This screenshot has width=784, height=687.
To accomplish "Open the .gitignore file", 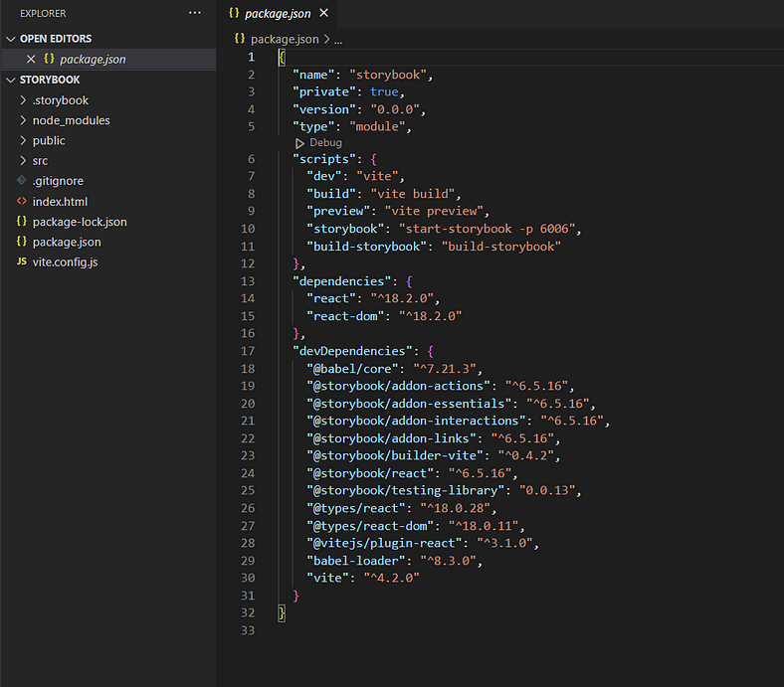I will pyautogui.click(x=58, y=181).
